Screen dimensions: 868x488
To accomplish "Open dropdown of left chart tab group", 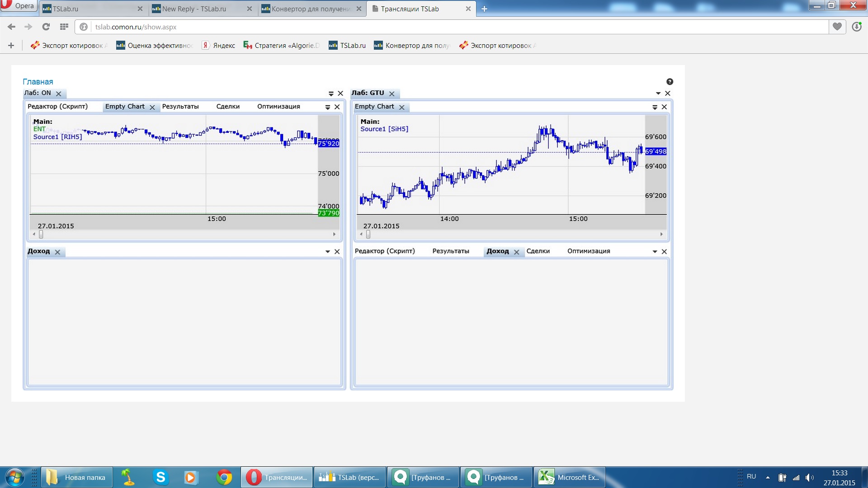I will [x=327, y=107].
